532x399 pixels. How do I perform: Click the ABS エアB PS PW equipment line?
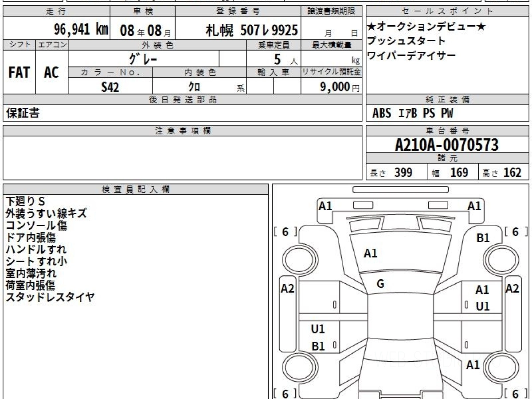pyautogui.click(x=413, y=113)
